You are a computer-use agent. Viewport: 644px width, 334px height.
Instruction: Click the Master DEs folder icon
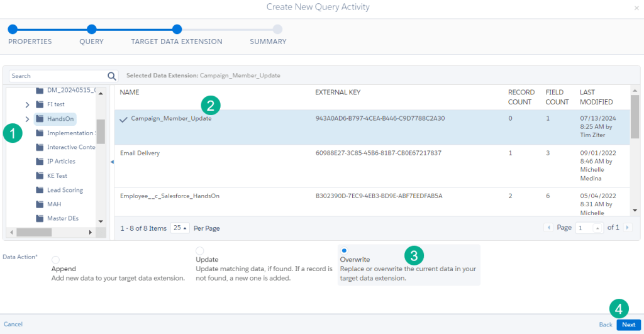[40, 218]
